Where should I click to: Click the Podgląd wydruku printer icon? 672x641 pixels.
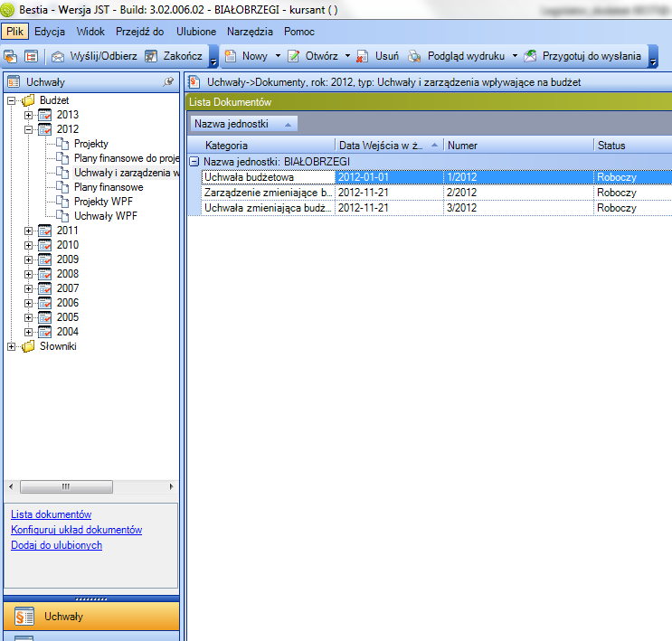(x=414, y=56)
